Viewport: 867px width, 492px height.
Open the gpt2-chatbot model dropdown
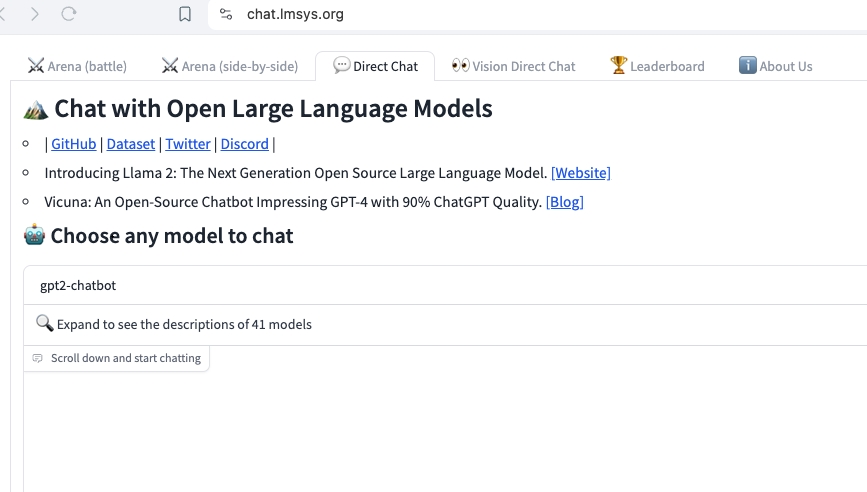click(440, 286)
